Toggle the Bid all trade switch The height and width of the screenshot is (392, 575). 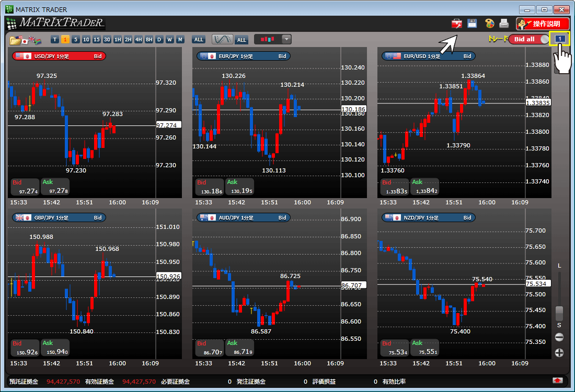(x=529, y=39)
